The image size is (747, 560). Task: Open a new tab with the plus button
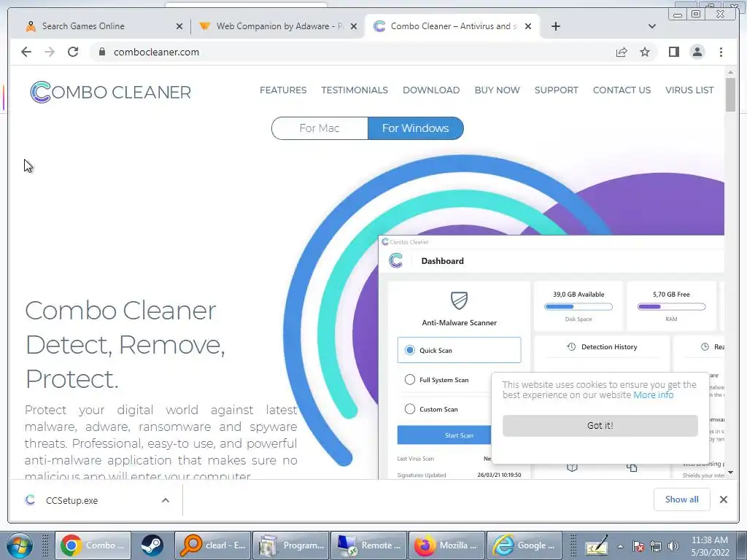pyautogui.click(x=555, y=26)
